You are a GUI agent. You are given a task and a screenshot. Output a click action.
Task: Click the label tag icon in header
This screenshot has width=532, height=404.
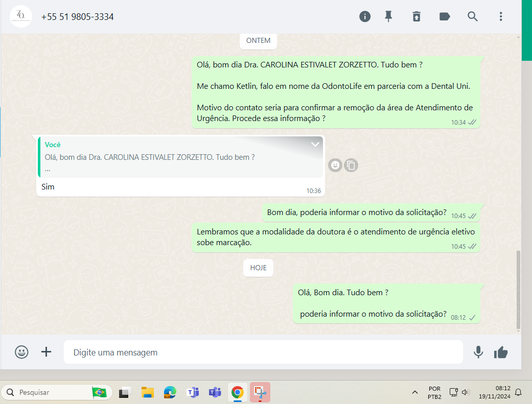tap(445, 16)
